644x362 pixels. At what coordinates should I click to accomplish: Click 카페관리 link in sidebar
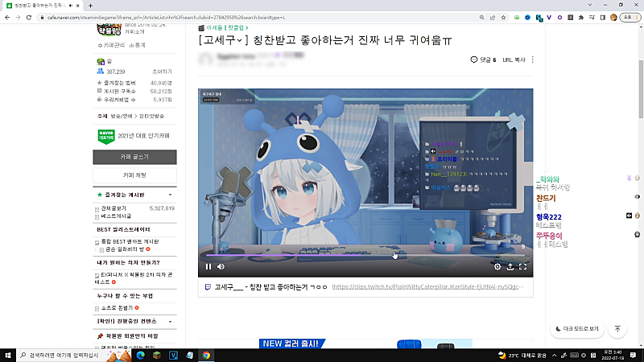[x=111, y=45]
